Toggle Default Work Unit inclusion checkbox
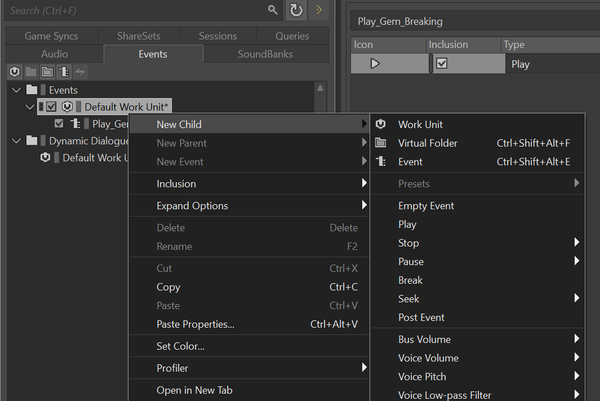The image size is (600, 401). pos(51,106)
